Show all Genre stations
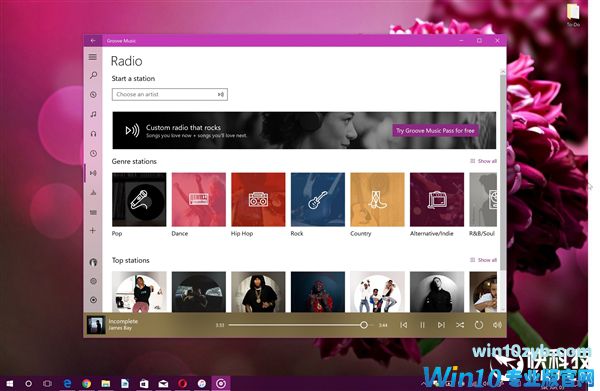 pos(484,161)
